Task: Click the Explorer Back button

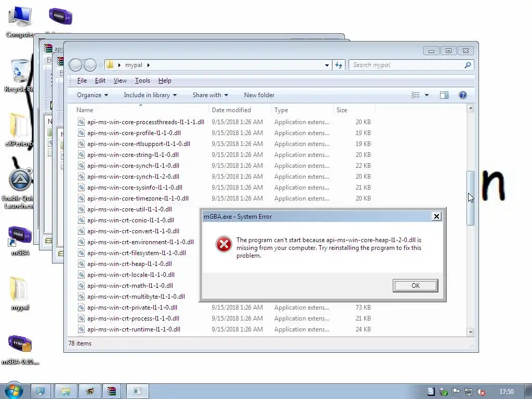Action: 75,65
